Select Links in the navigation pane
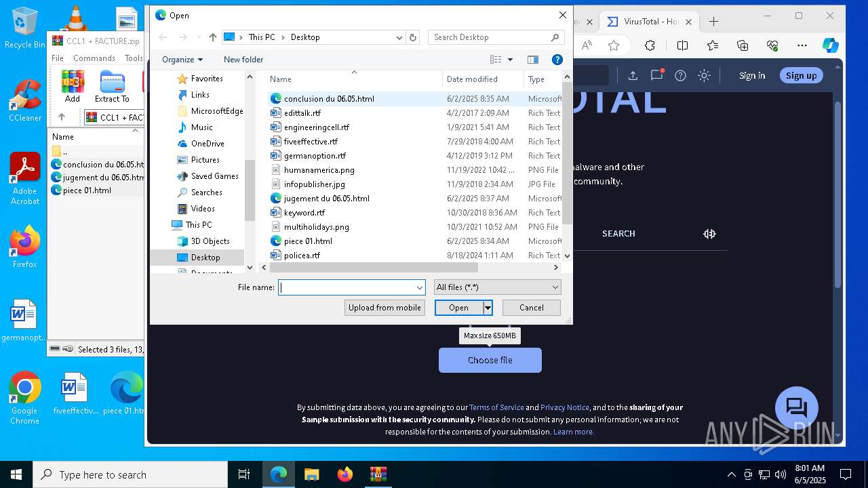This screenshot has width=868, height=488. pos(200,95)
